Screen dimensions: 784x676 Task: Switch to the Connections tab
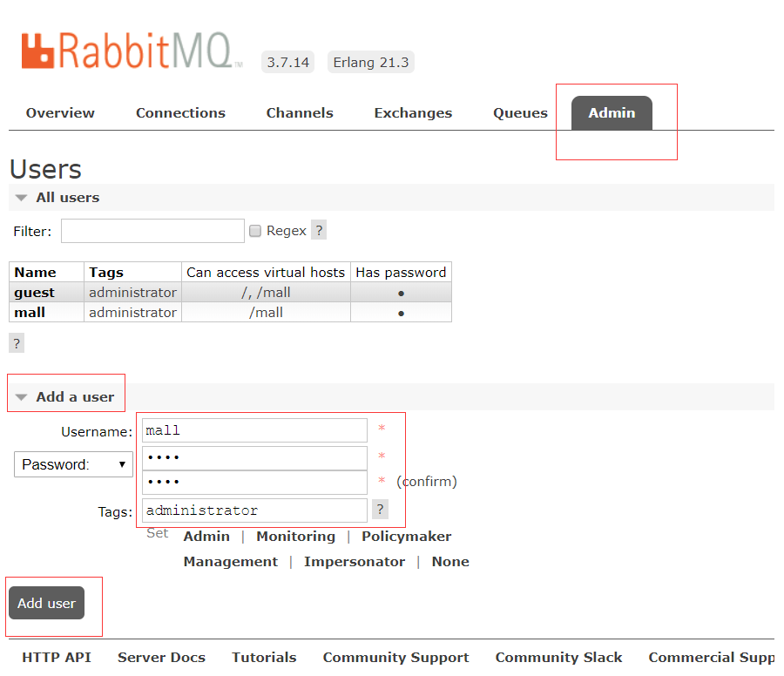[x=180, y=113]
